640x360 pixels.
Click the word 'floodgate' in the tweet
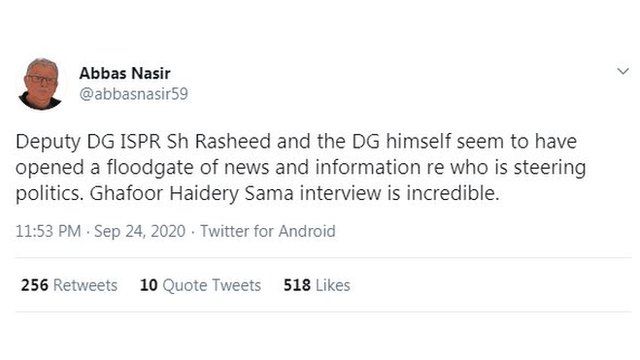150,168
